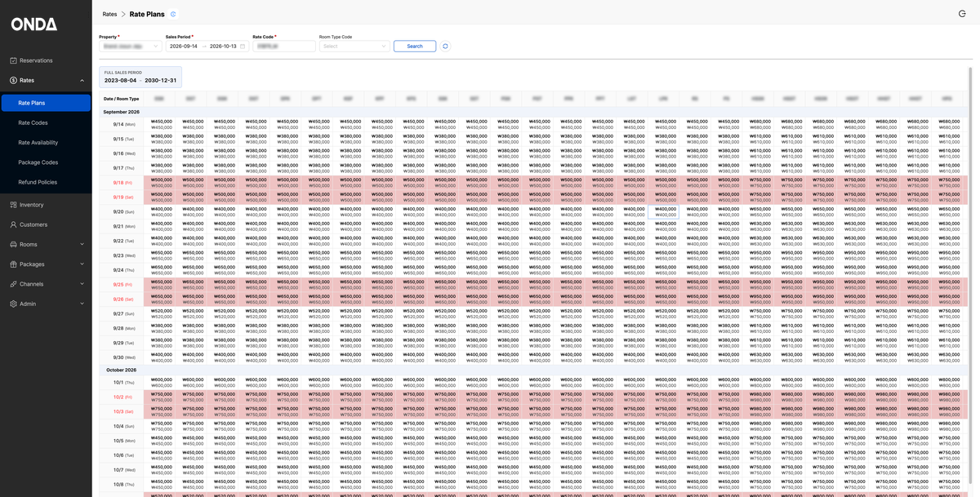The width and height of the screenshot is (980, 497).
Task: Select the 10/8 (Thu) date row label
Action: [124, 485]
